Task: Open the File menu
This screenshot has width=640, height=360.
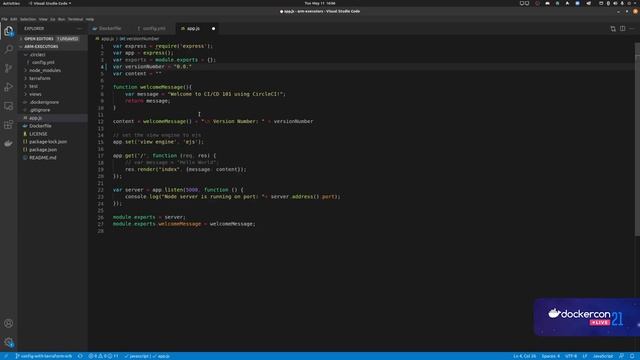Action: [x=4, y=19]
